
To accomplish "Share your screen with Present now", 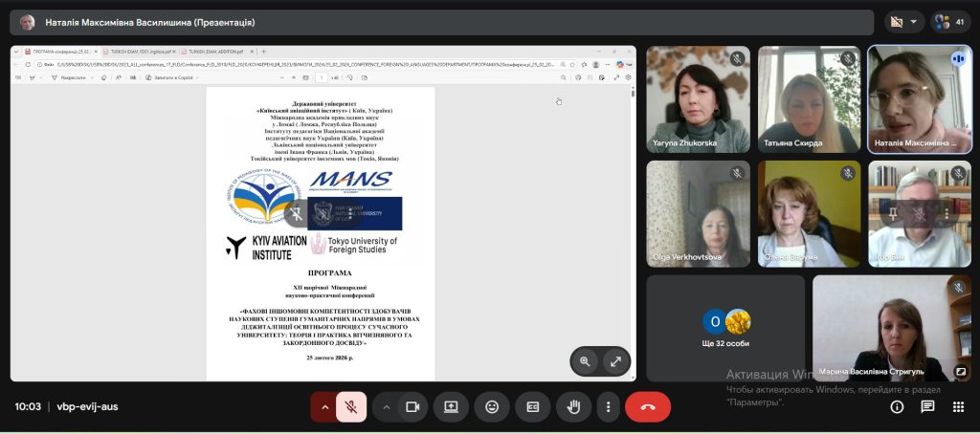I will pyautogui.click(x=452, y=407).
